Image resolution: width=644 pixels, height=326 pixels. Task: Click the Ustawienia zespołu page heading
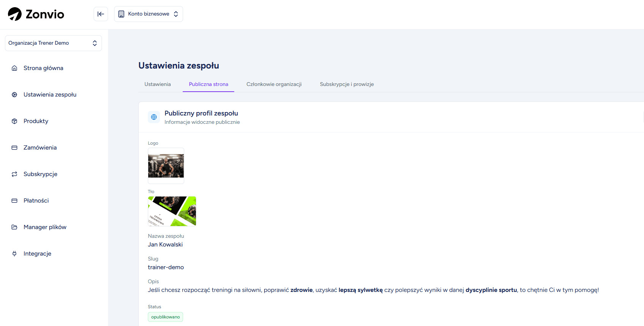(179, 66)
